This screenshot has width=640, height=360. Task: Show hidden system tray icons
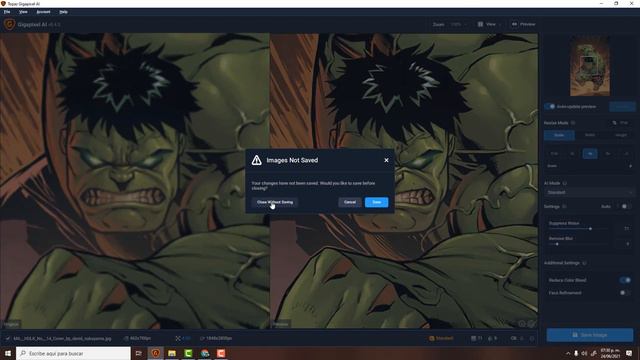[568, 353]
